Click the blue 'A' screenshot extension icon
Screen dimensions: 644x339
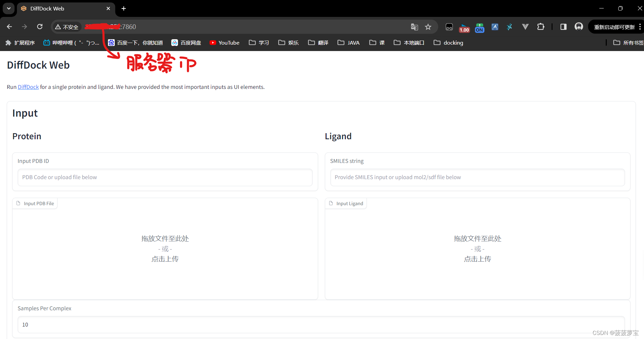pos(494,27)
